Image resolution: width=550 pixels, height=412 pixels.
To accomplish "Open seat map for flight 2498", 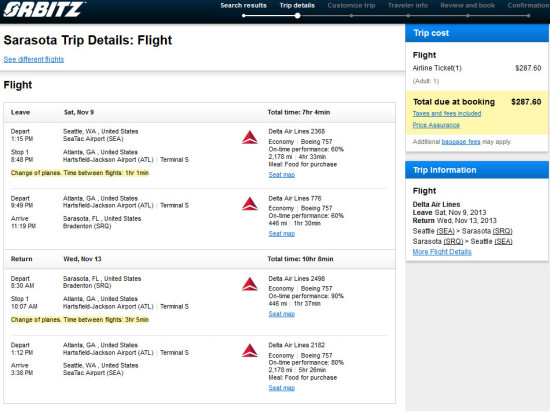I will 282,314.
